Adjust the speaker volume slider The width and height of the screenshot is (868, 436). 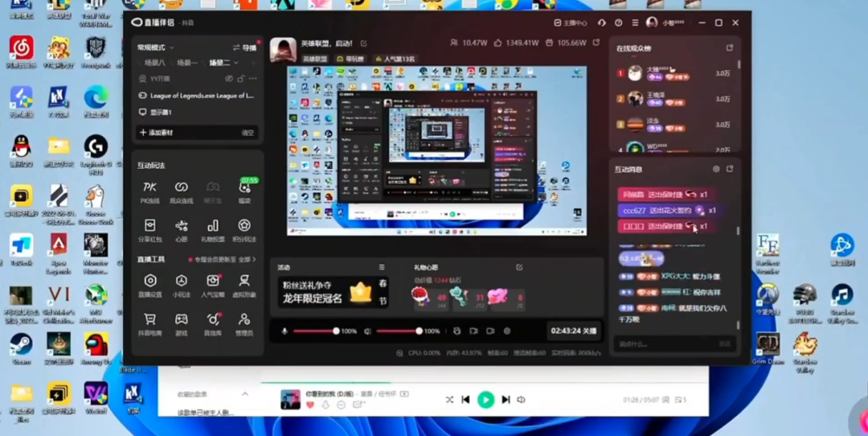click(398, 331)
